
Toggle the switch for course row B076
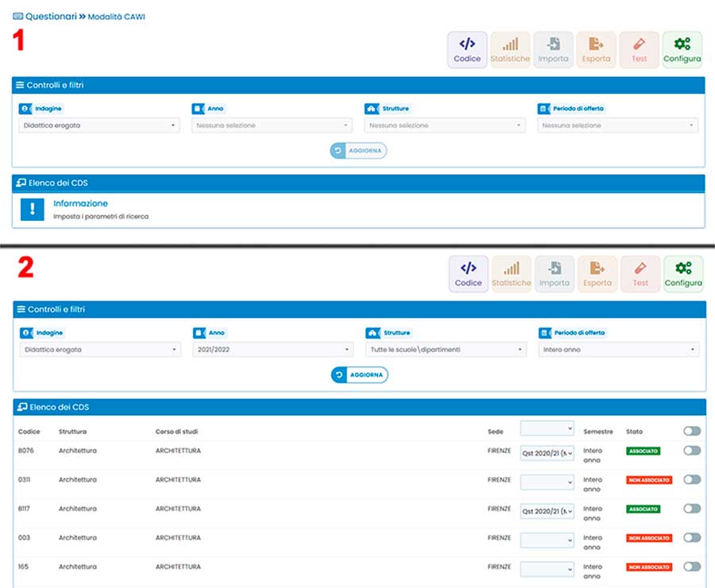pyautogui.click(x=692, y=451)
